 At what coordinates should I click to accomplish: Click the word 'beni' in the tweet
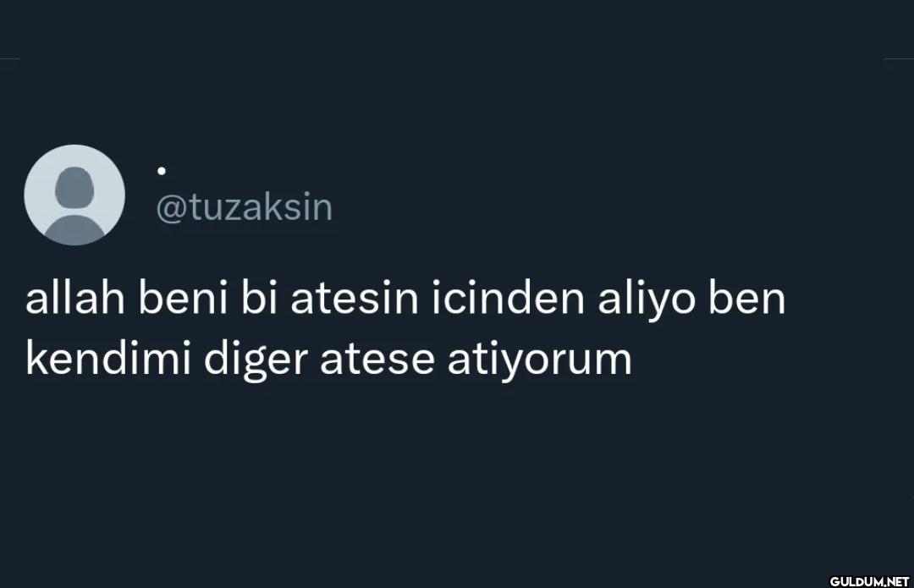(183, 298)
